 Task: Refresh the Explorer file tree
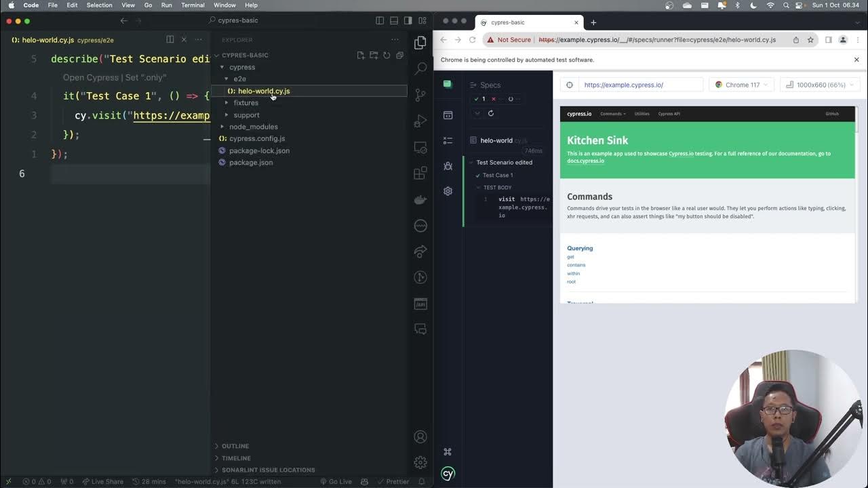[387, 55]
